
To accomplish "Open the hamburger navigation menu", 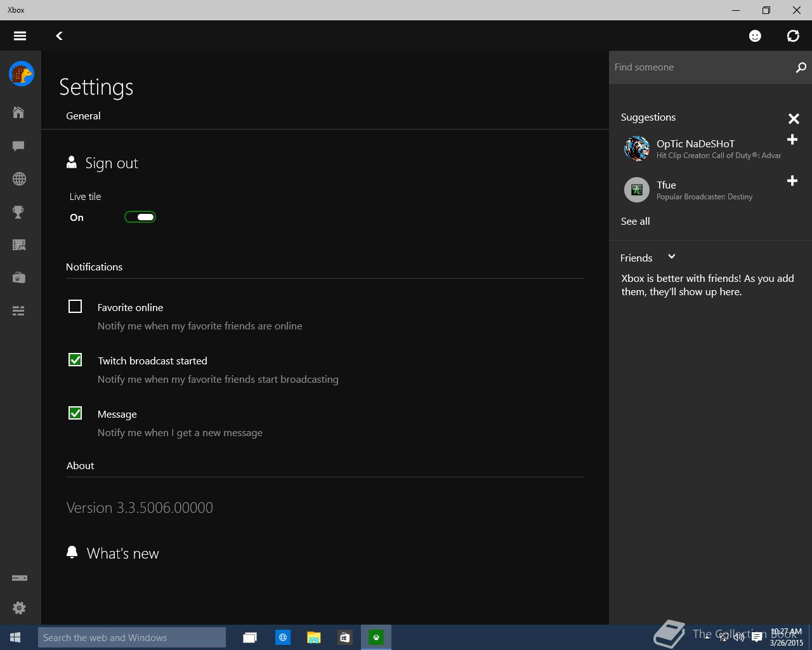I will point(20,36).
